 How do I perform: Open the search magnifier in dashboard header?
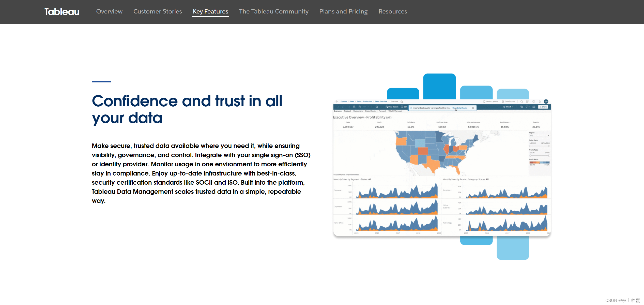[522, 101]
